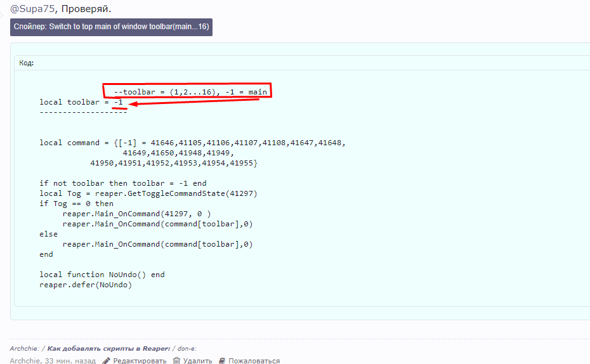Open the @Supa75 user mention link
This screenshot has width=590, height=364.
32,9
